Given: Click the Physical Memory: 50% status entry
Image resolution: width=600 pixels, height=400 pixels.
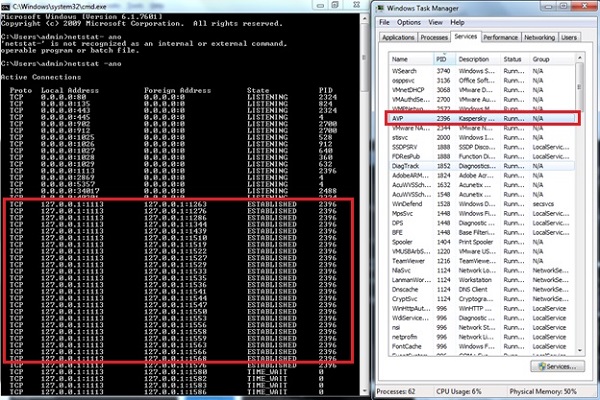Looking at the screenshot, I should point(543,392).
